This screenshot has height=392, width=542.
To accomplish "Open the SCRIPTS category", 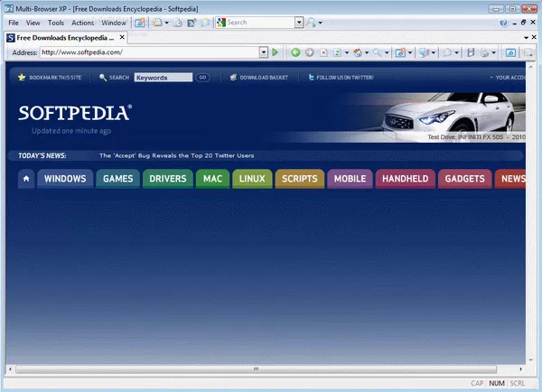I will (x=299, y=179).
